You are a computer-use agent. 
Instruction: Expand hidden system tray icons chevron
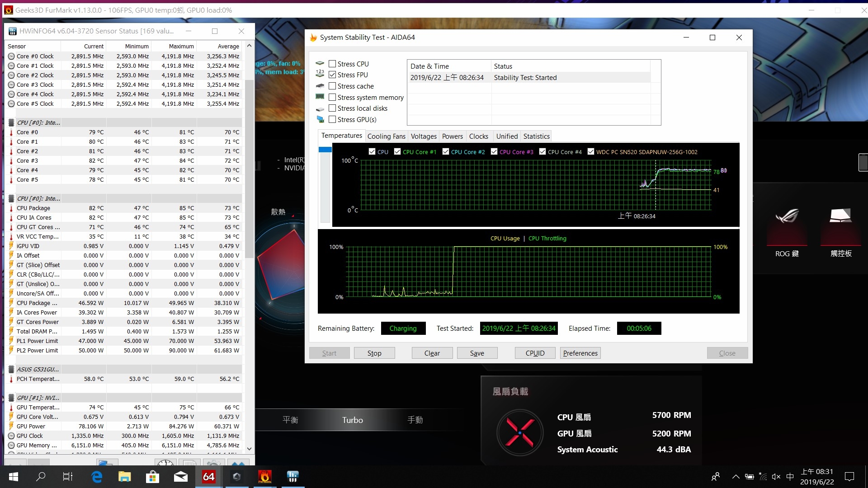coord(736,477)
